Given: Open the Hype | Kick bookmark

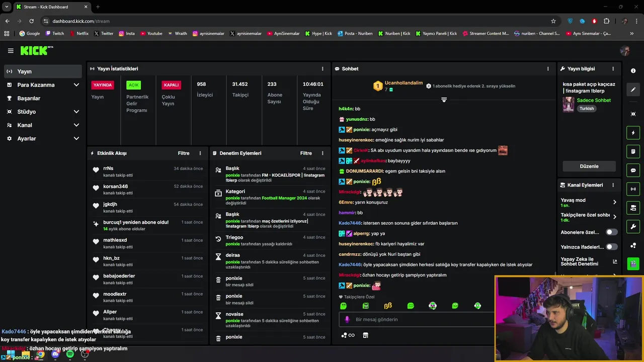Looking at the screenshot, I should (318, 34).
